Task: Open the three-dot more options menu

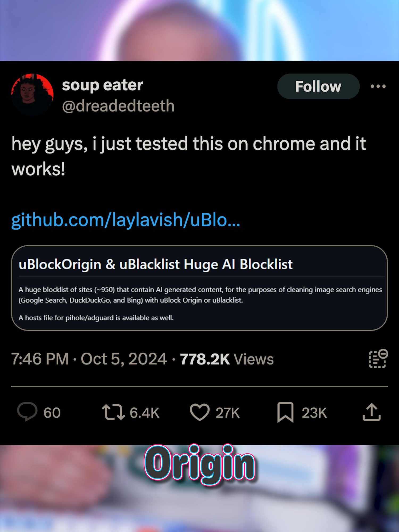Action: [x=378, y=86]
